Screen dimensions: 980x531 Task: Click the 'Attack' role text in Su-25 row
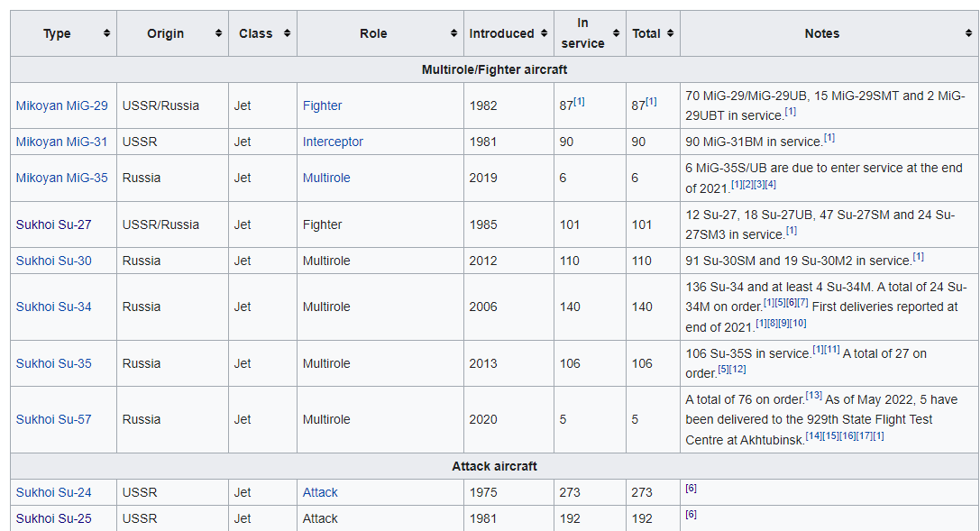[x=320, y=519]
